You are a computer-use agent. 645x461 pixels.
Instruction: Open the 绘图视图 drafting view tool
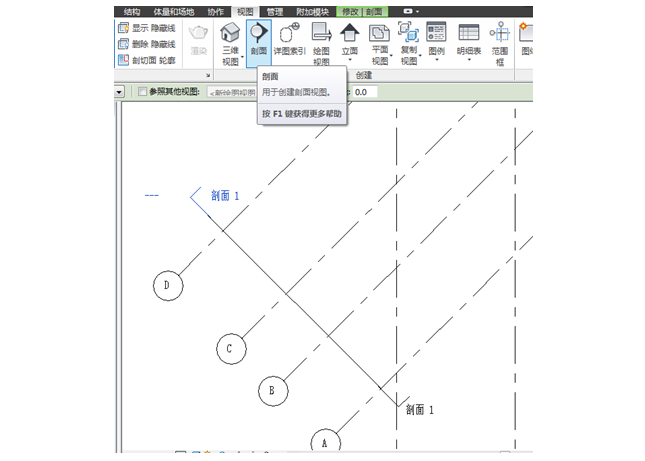(x=321, y=42)
